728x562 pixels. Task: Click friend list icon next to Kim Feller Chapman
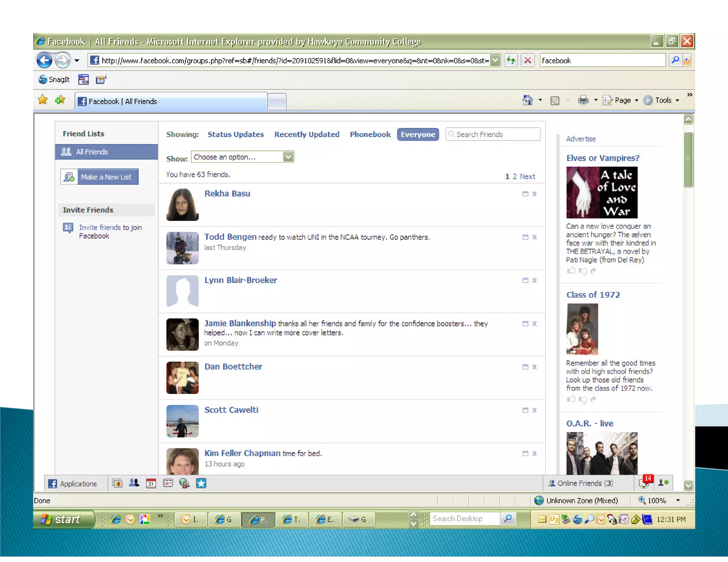pos(525,454)
